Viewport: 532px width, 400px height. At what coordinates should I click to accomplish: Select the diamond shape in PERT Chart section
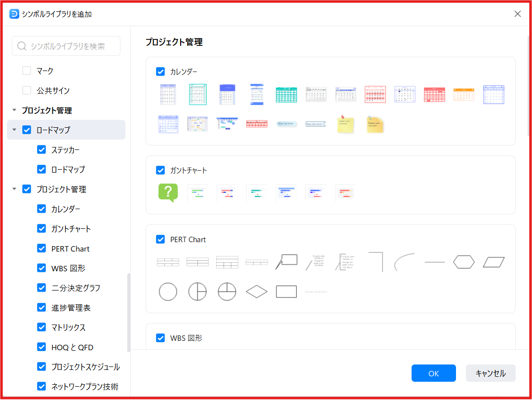(257, 291)
